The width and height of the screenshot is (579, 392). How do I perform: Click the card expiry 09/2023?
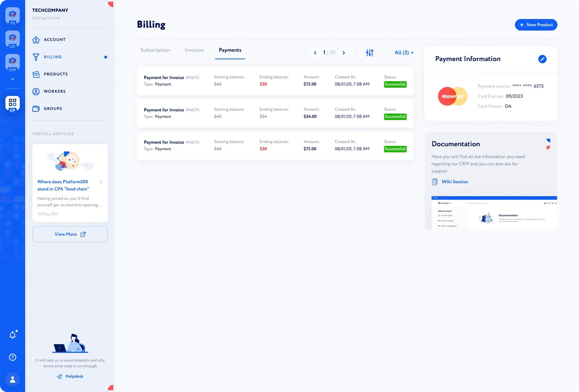(x=514, y=96)
